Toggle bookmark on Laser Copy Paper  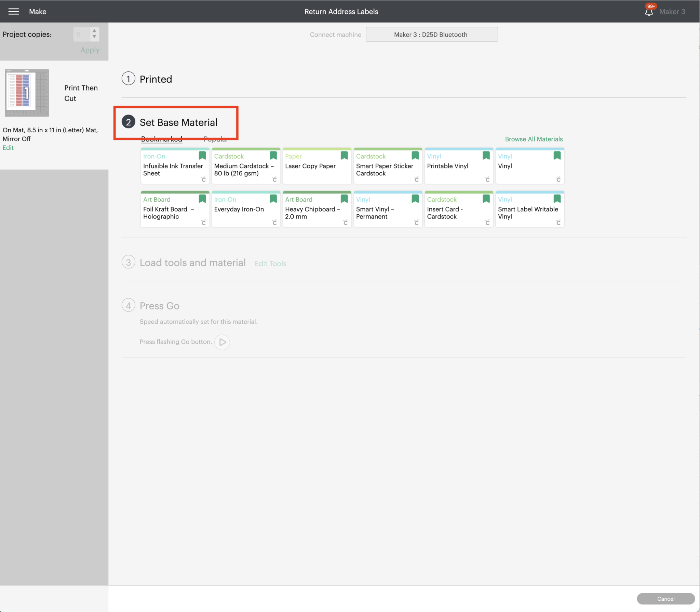click(344, 156)
